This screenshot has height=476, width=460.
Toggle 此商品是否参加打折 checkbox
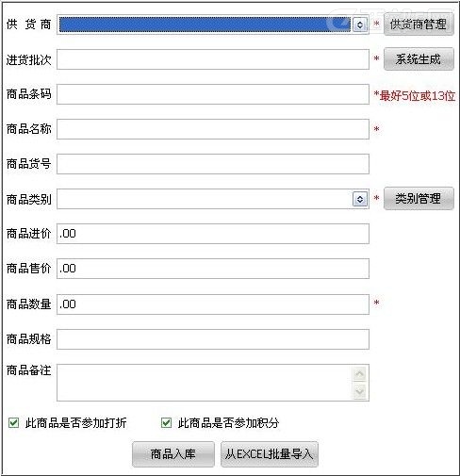tap(13, 422)
